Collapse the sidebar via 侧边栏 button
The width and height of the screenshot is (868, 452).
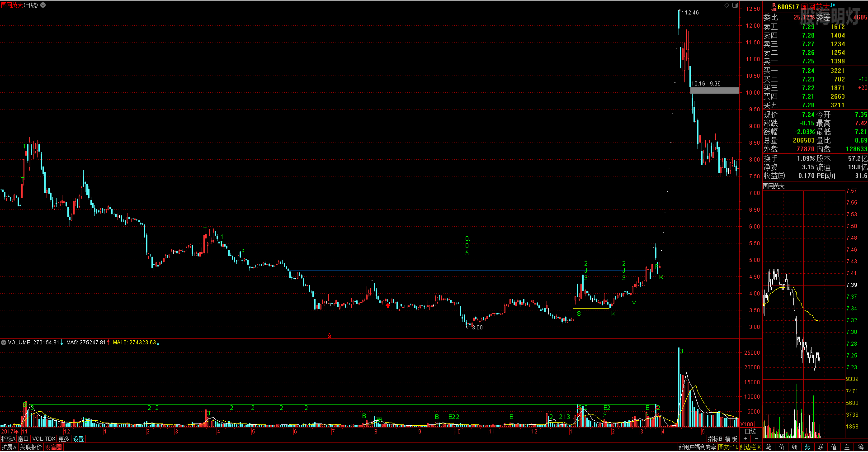coord(750,447)
